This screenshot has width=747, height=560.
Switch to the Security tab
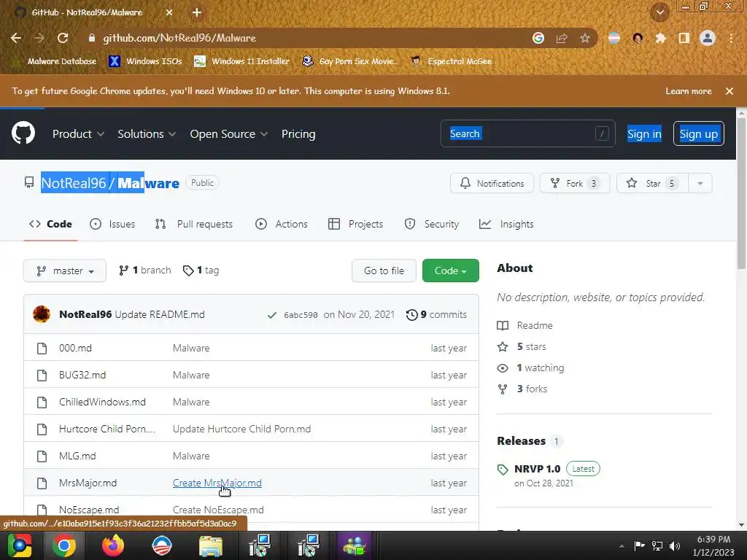432,225
